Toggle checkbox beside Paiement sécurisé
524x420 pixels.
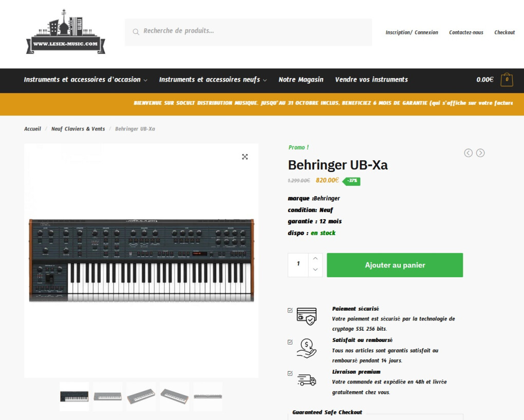pos(290,311)
